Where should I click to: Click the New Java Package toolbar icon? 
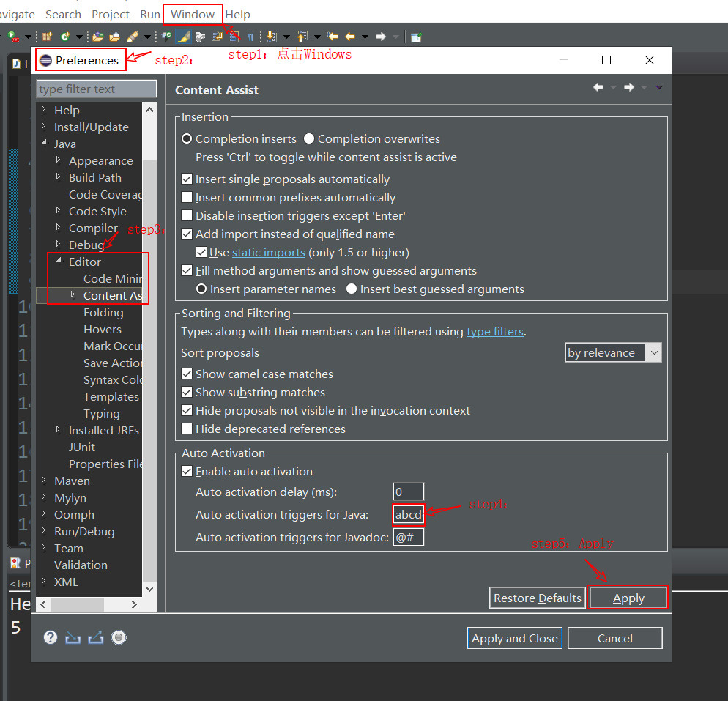coord(48,36)
